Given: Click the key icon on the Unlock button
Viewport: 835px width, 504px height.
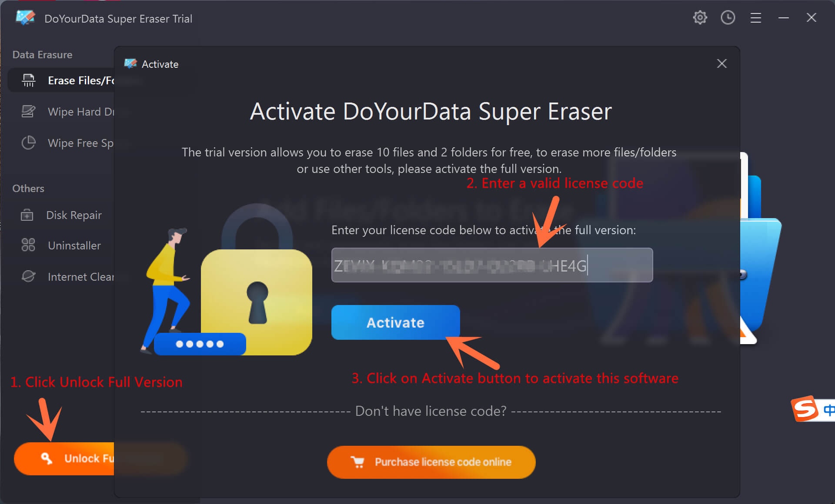Looking at the screenshot, I should coord(47,458).
